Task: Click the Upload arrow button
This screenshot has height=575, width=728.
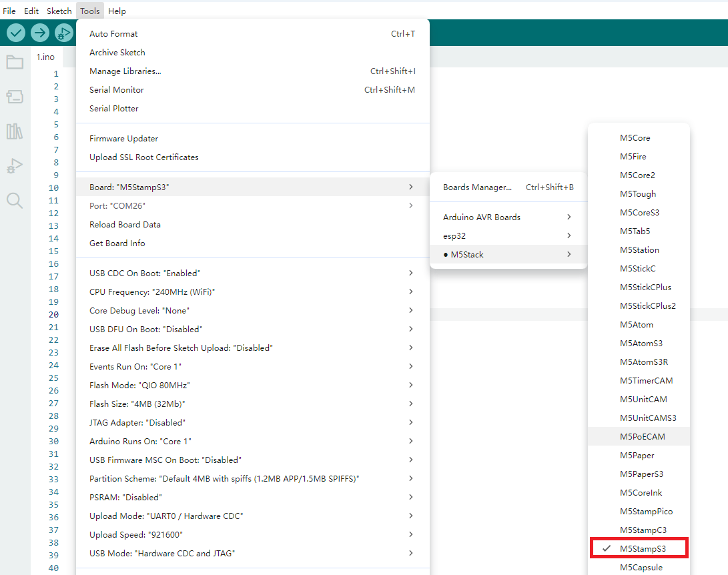Action: [40, 33]
